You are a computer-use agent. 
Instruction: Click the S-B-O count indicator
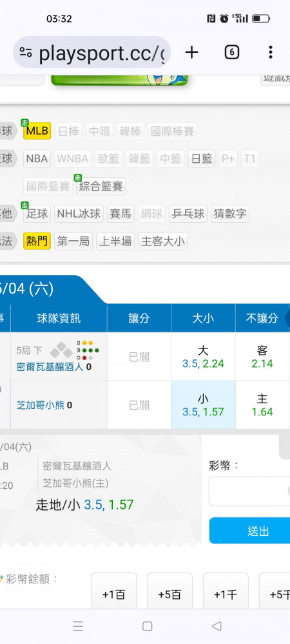[x=88, y=350]
